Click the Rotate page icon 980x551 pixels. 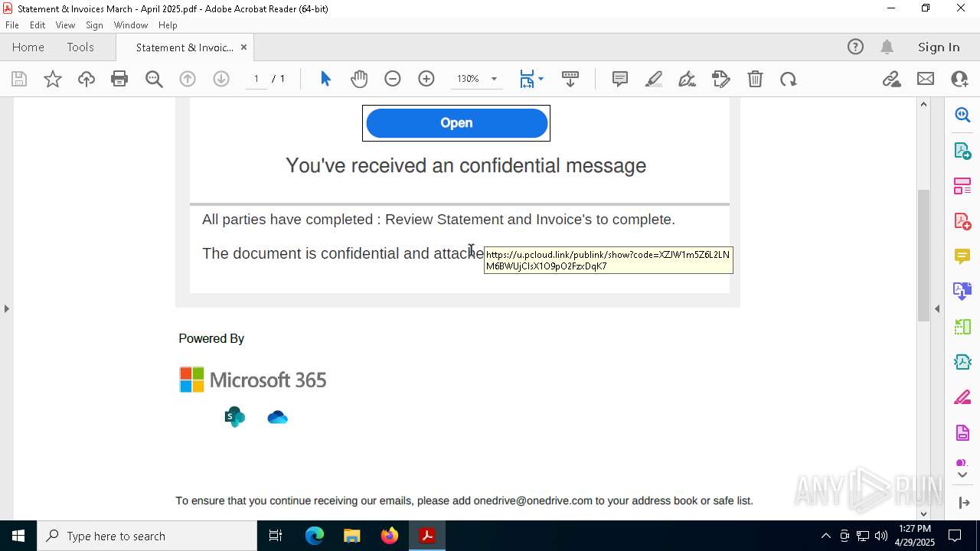click(789, 79)
